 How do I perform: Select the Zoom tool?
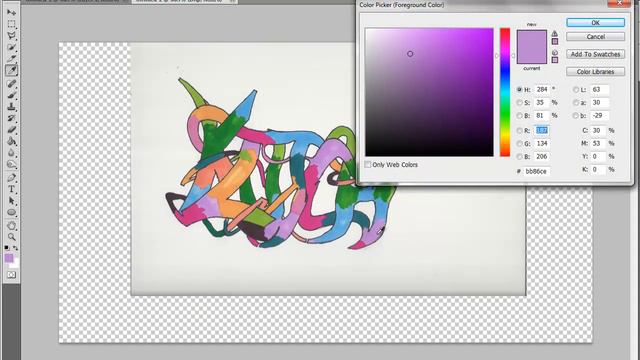(x=11, y=237)
